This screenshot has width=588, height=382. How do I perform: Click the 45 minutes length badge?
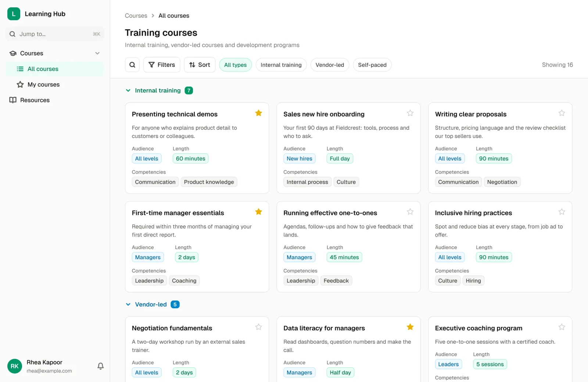[344, 257]
